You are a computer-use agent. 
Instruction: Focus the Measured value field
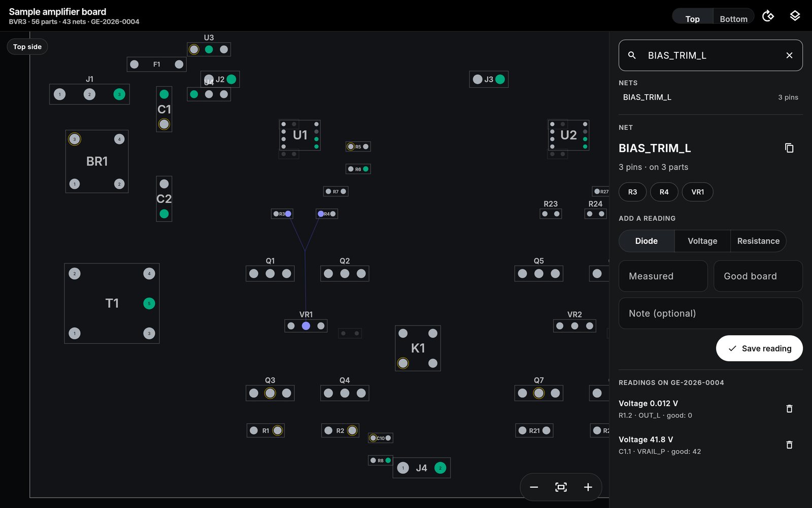coord(663,276)
